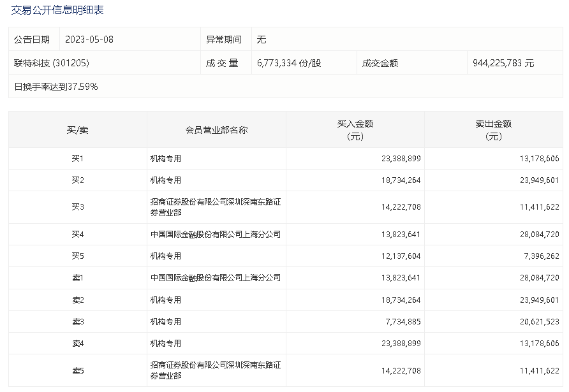This screenshot has height=392, width=569.
Task: Click 机构专用 in the 买2 row
Action: tap(166, 180)
